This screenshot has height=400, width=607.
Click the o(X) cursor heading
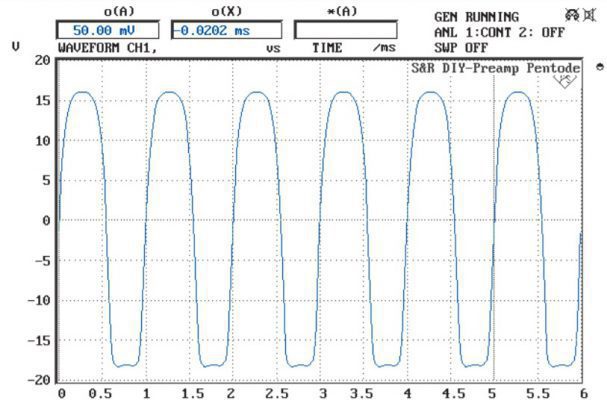(x=226, y=12)
